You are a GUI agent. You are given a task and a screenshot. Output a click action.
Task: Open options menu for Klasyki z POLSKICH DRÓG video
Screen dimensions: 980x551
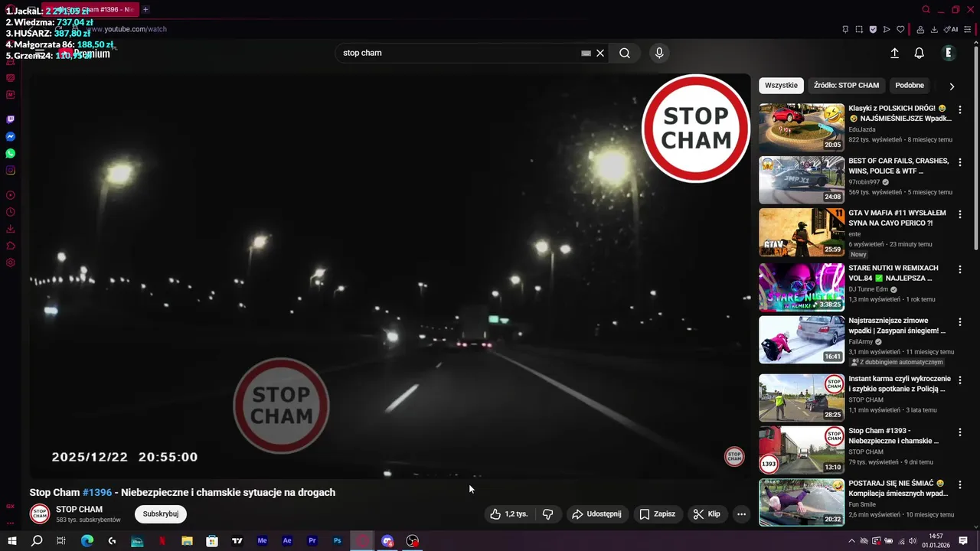pyautogui.click(x=959, y=109)
